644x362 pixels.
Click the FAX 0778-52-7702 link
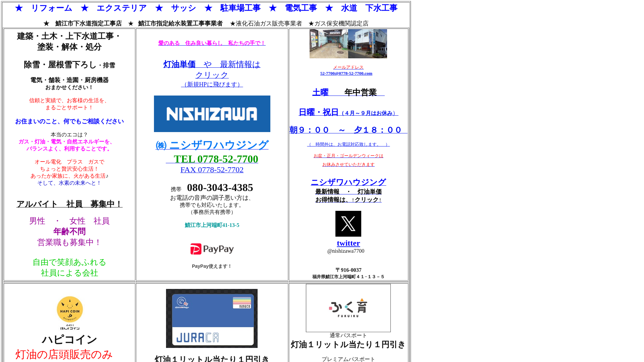[212, 170]
